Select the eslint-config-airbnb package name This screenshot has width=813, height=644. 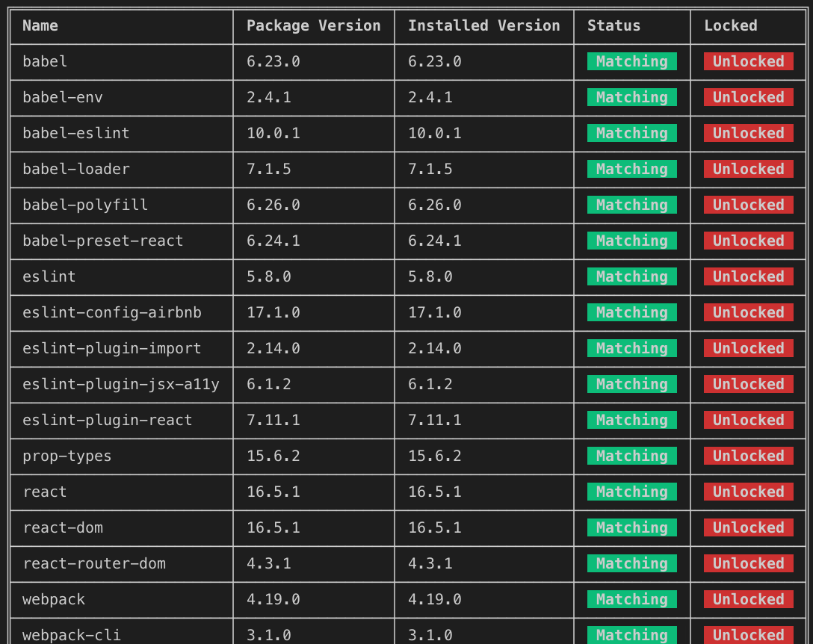click(x=112, y=312)
